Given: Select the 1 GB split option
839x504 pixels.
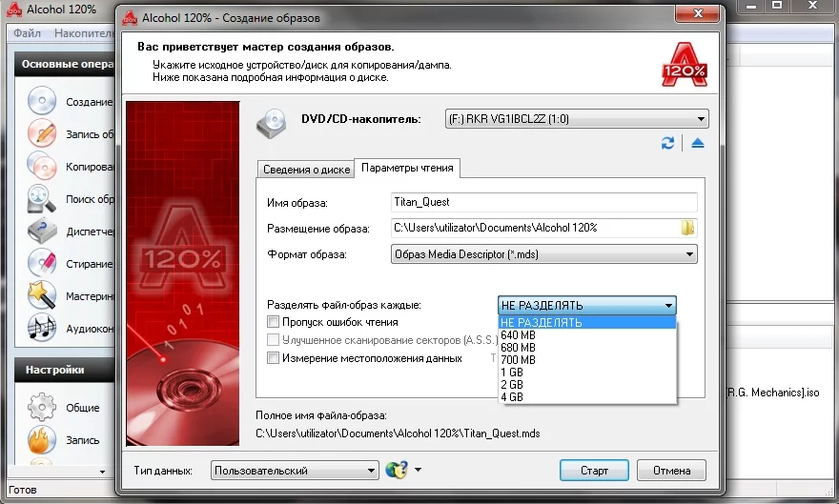Looking at the screenshot, I should click(587, 372).
